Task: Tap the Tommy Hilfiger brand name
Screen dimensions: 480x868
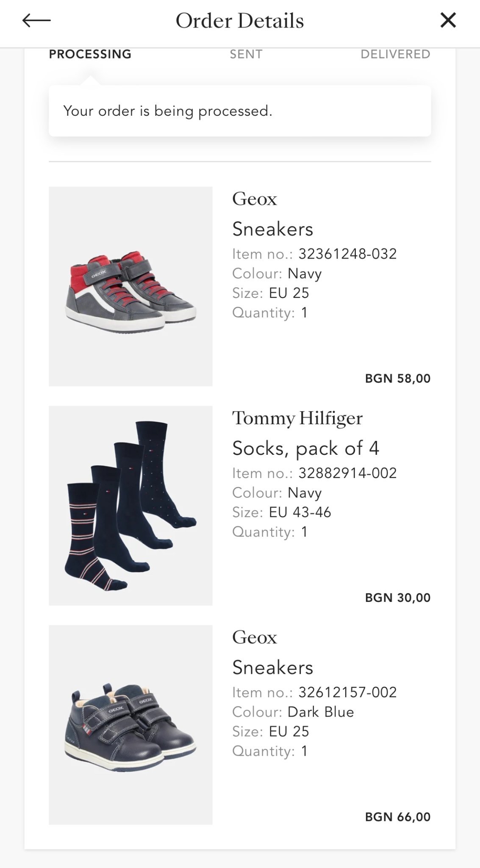Action: [x=297, y=418]
